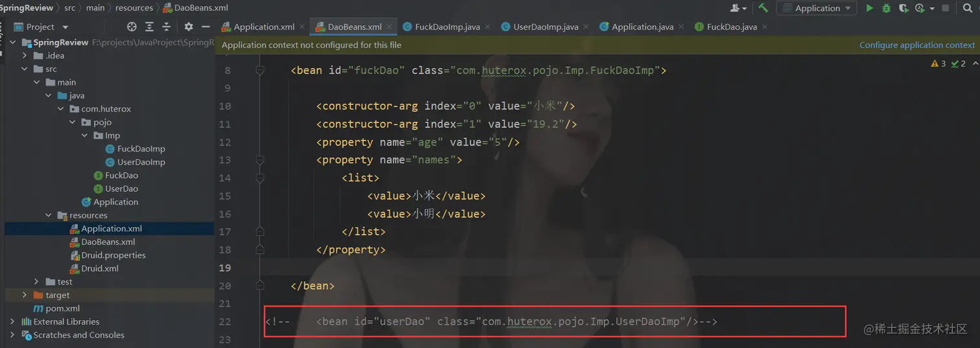Collapse the SpringReview root node
This screenshot has height=348, width=980.
13,42
